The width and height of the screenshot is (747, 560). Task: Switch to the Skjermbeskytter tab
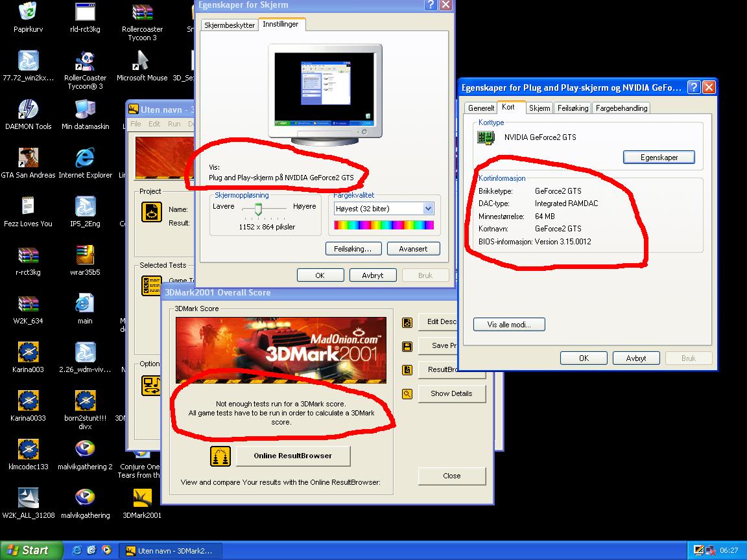pyautogui.click(x=230, y=25)
